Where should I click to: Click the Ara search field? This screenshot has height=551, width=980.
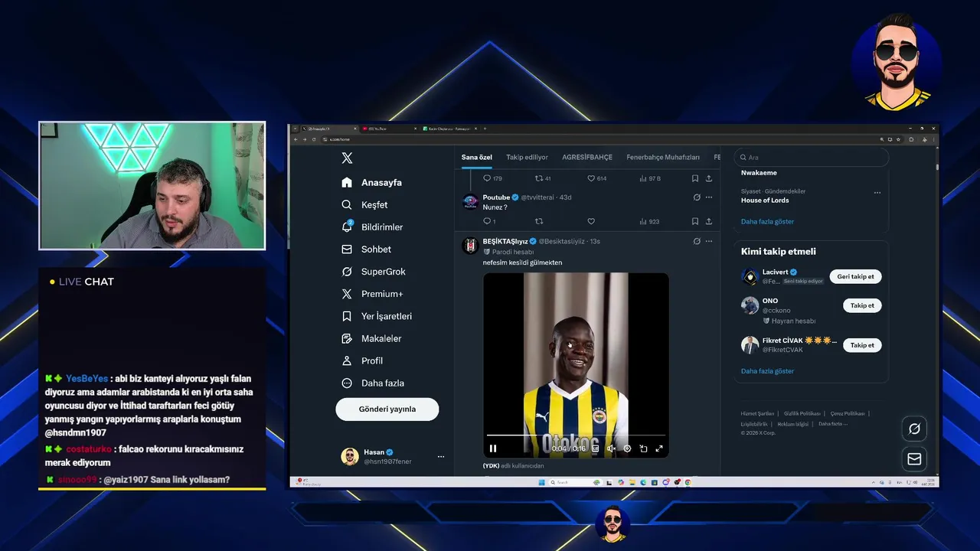tap(812, 158)
